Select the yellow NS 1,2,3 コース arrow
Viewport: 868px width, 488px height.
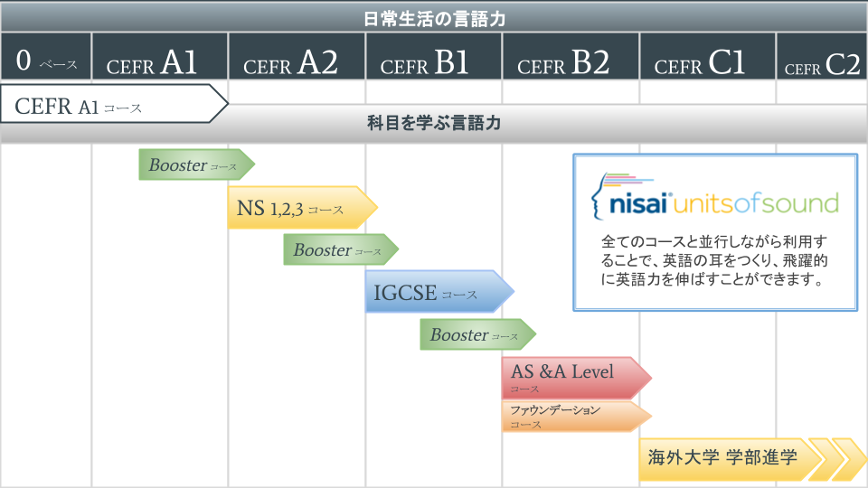coord(299,208)
